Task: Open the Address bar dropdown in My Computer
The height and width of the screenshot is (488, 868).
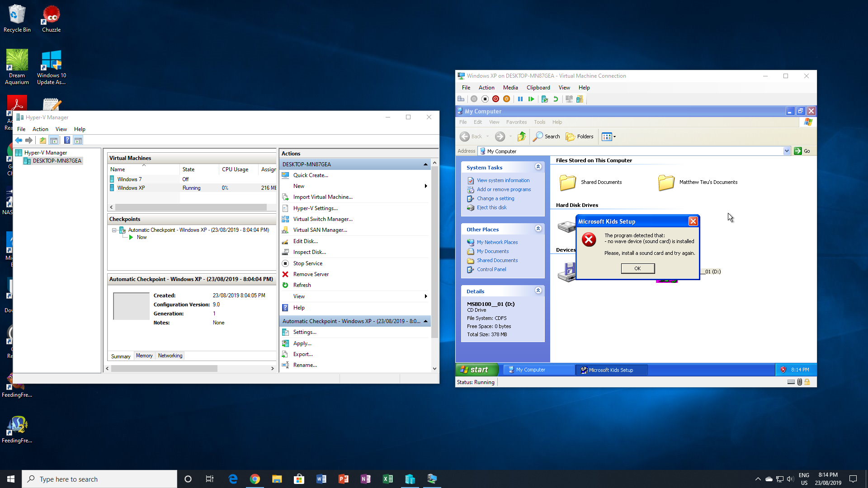Action: click(787, 151)
